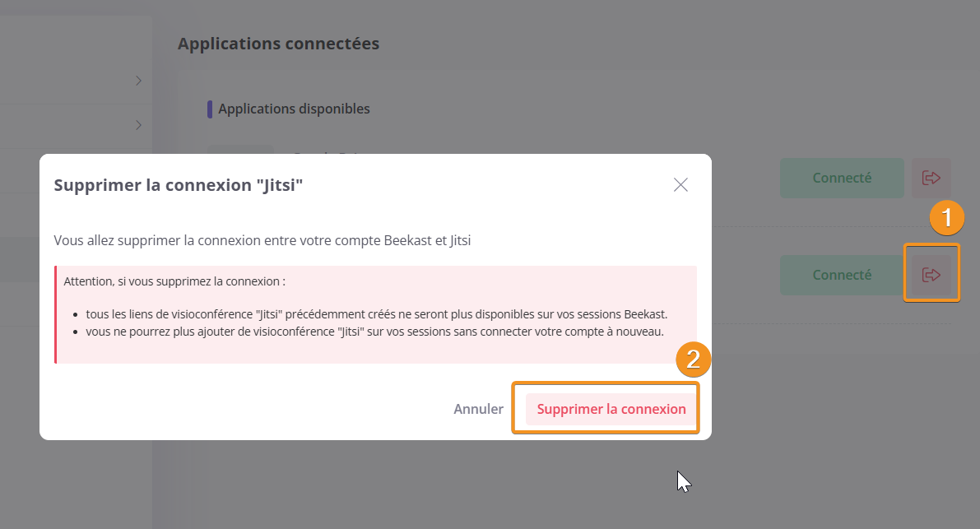Click the dialog title Supprimer la connexion "Jitsi"
The width and height of the screenshot is (980, 529).
tap(179, 185)
